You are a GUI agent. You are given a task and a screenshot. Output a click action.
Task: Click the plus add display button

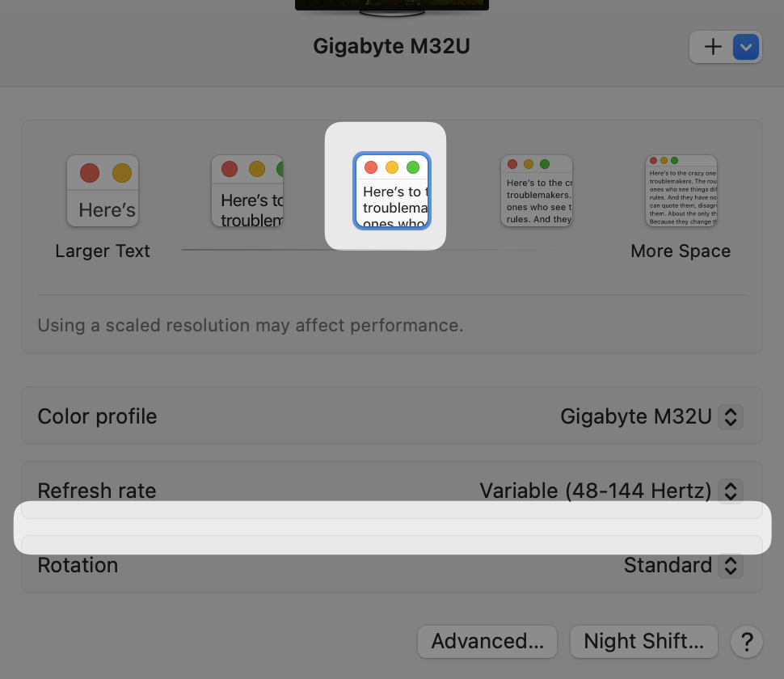coord(712,47)
